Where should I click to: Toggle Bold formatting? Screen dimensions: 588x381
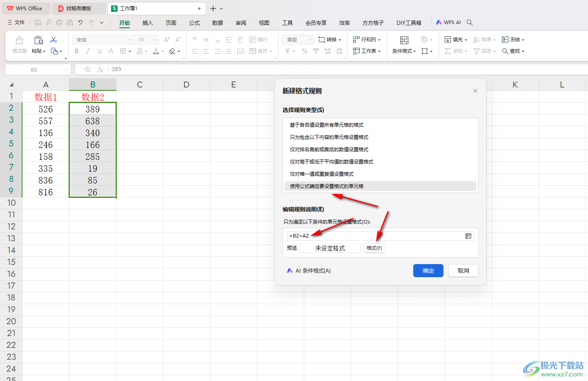pos(77,51)
